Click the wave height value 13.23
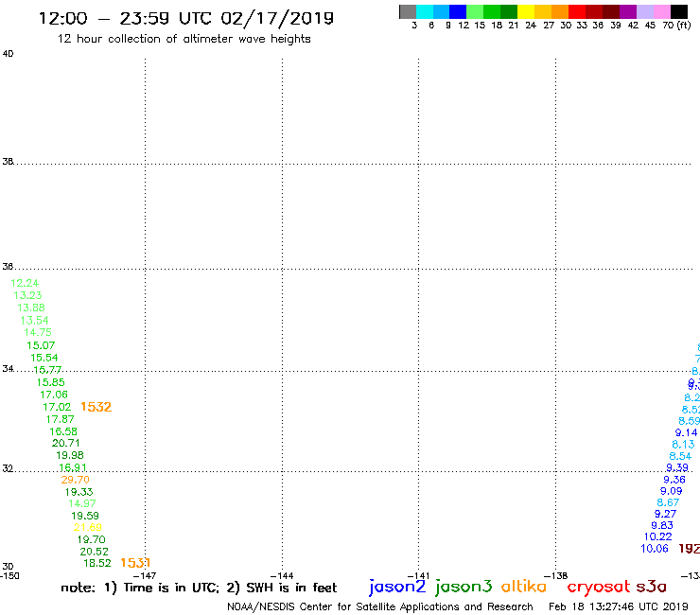 pyautogui.click(x=27, y=295)
